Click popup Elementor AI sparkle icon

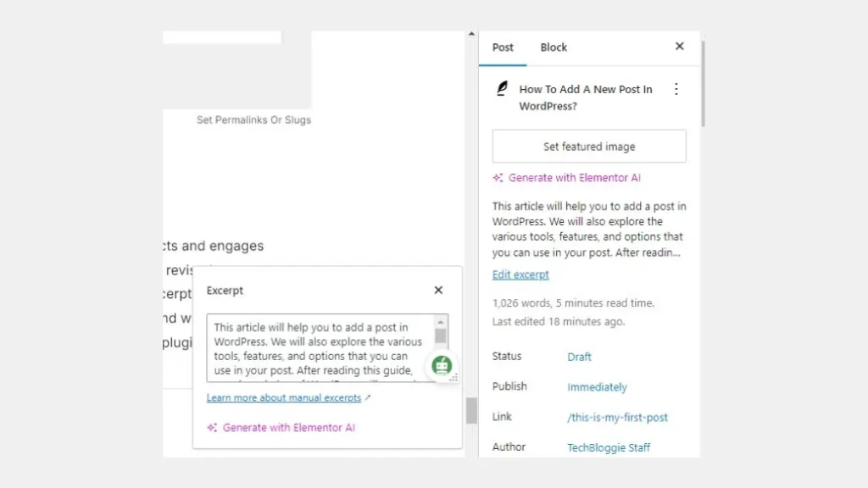click(212, 428)
